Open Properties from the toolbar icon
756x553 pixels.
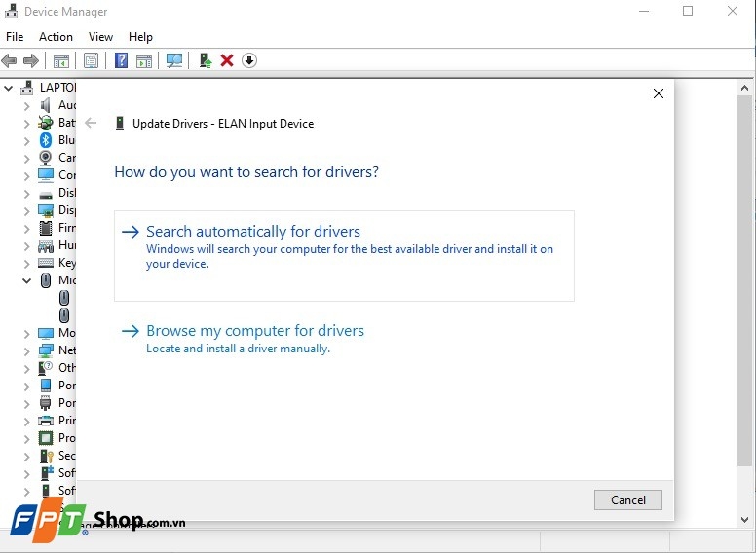click(x=91, y=60)
